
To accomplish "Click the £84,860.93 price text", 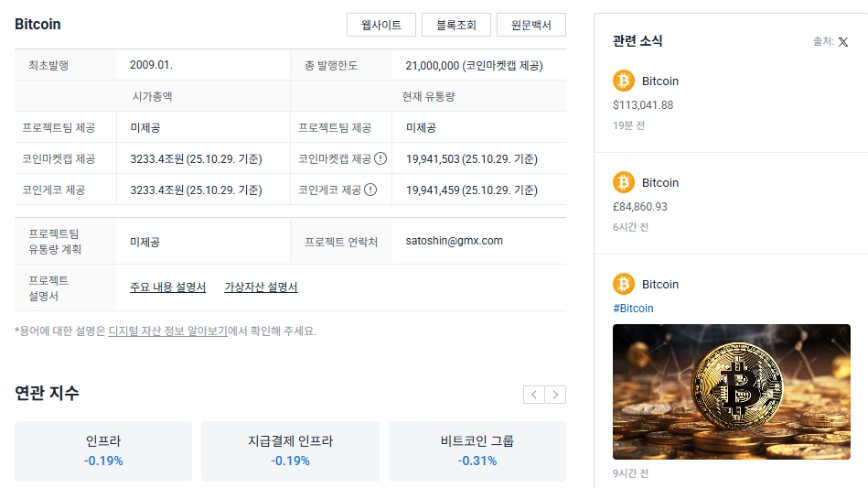I will (x=640, y=207).
